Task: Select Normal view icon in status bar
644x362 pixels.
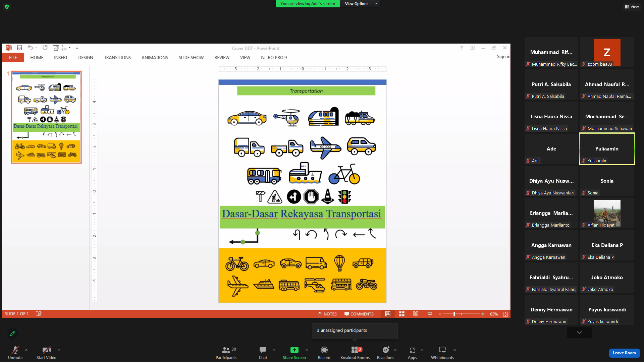Action: (x=388, y=314)
